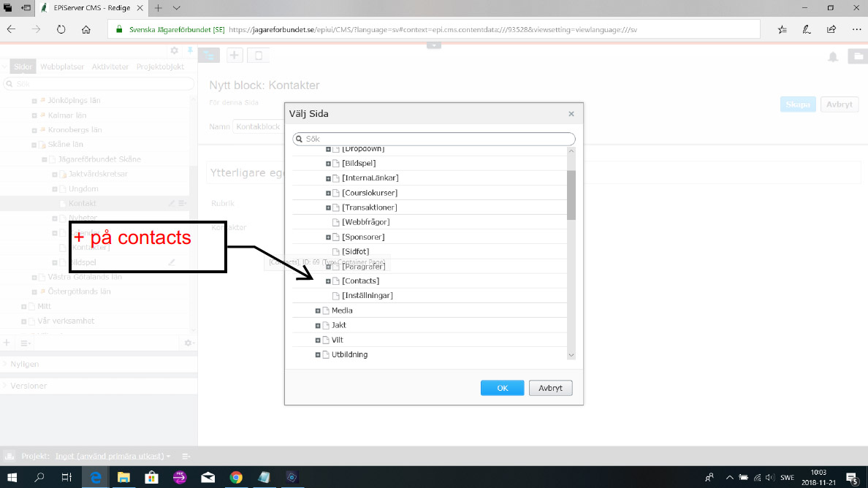The height and width of the screenshot is (488, 868).
Task: Select the [Sidfot] page
Action: coord(355,251)
